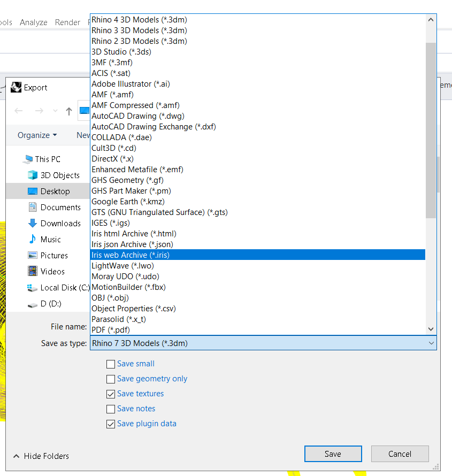Choose Adobe Illustrator (*.ai) format
The image size is (452, 476).
(x=258, y=84)
